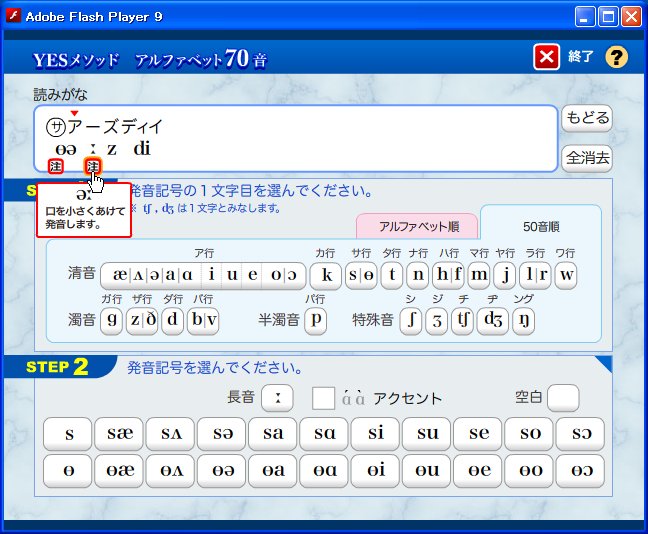Image resolution: width=648 pixels, height=534 pixels.
Task: Click the 読みがな reading input field
Action: (x=296, y=138)
